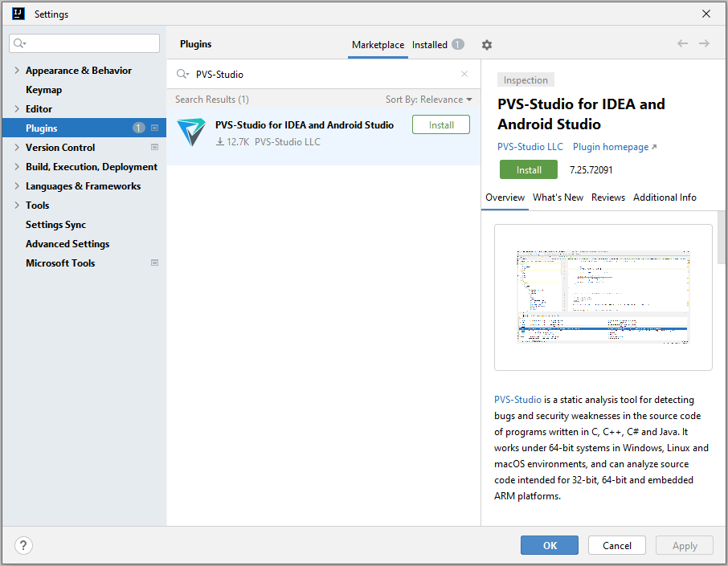Image resolution: width=728 pixels, height=566 pixels.
Task: Click the magnifier icon in plugin search
Action: pyautogui.click(x=182, y=74)
